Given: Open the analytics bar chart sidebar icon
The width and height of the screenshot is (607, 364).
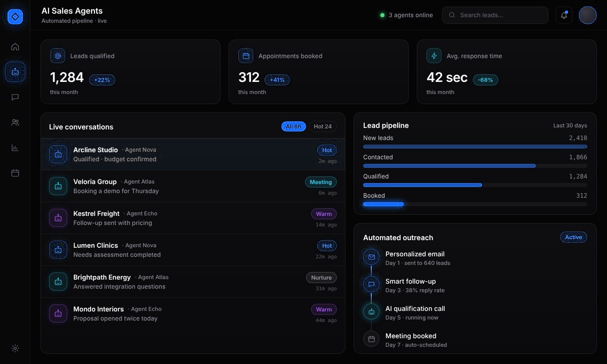Looking at the screenshot, I should pyautogui.click(x=15, y=148).
